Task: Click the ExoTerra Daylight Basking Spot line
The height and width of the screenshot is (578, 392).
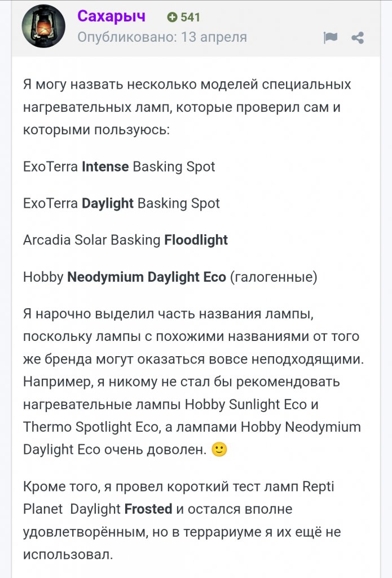Action: tap(121, 203)
